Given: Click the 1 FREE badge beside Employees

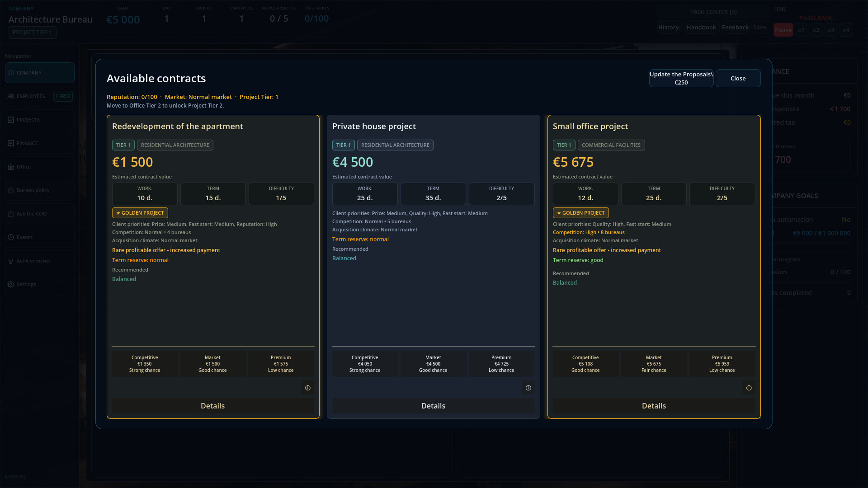Looking at the screenshot, I should (x=63, y=96).
